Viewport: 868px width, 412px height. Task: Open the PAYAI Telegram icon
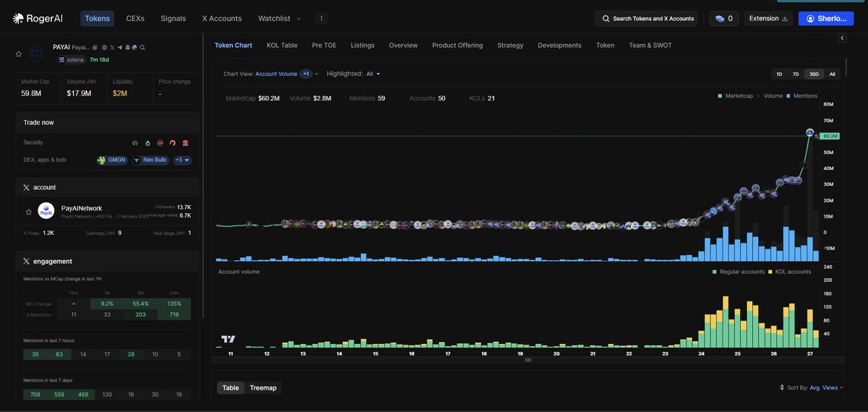pyautogui.click(x=119, y=48)
